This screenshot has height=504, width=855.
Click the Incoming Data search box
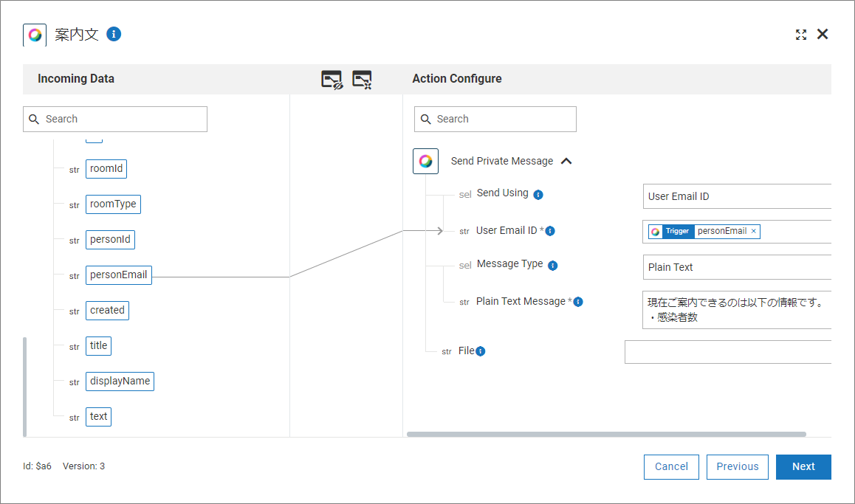pos(115,119)
